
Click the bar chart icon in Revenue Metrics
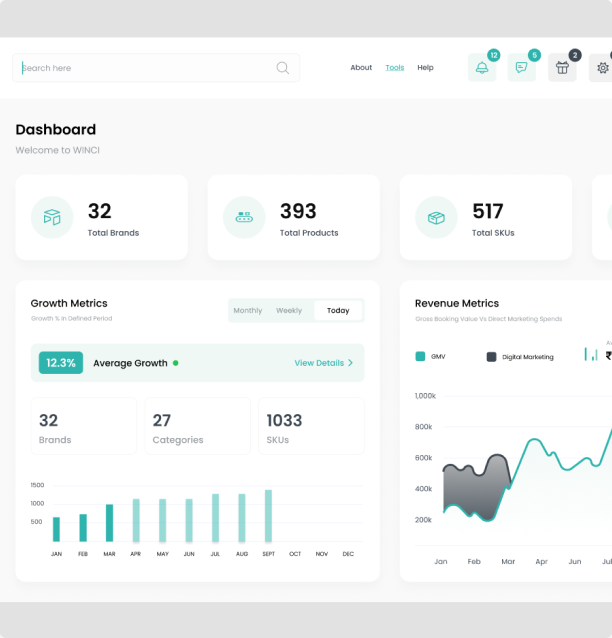pos(591,355)
